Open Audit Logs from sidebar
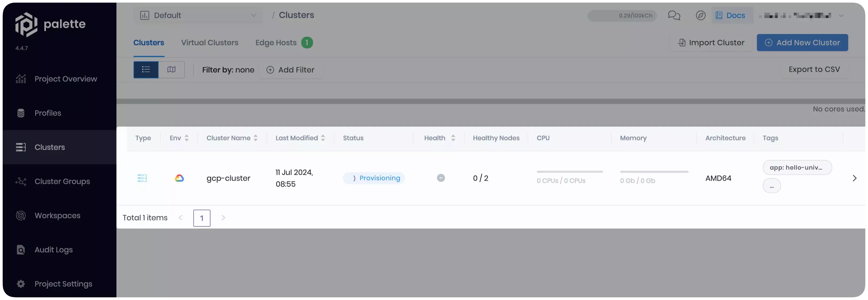 click(x=54, y=250)
